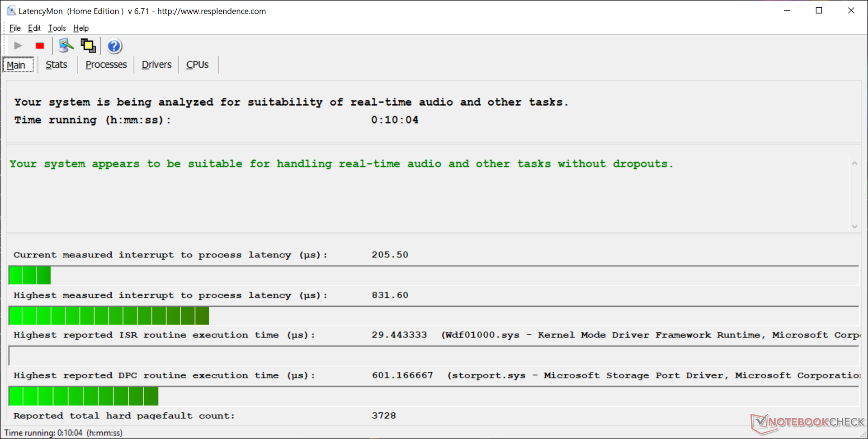Image resolution: width=868 pixels, height=439 pixels.
Task: Open help with the blue question mark icon
Action: click(114, 46)
